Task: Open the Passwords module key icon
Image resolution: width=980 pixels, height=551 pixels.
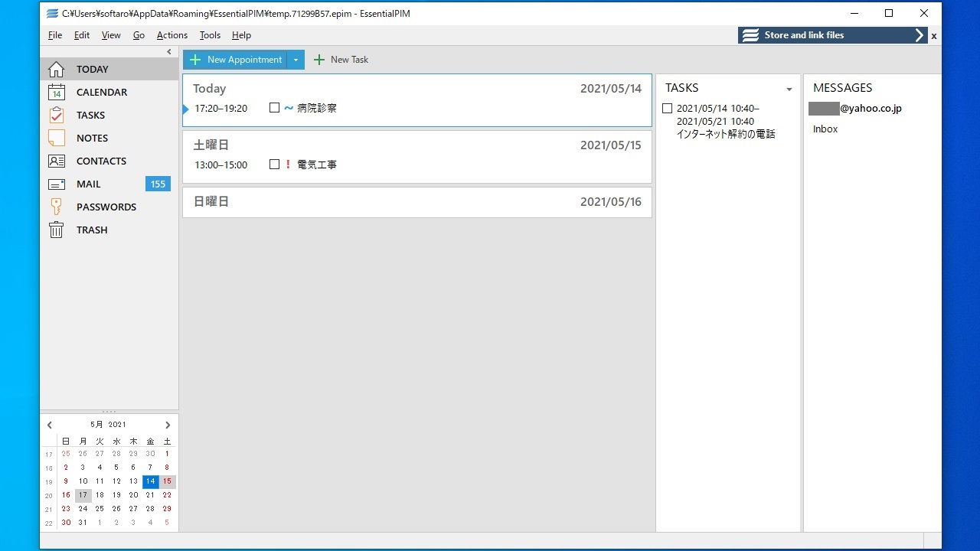Action: tap(57, 207)
